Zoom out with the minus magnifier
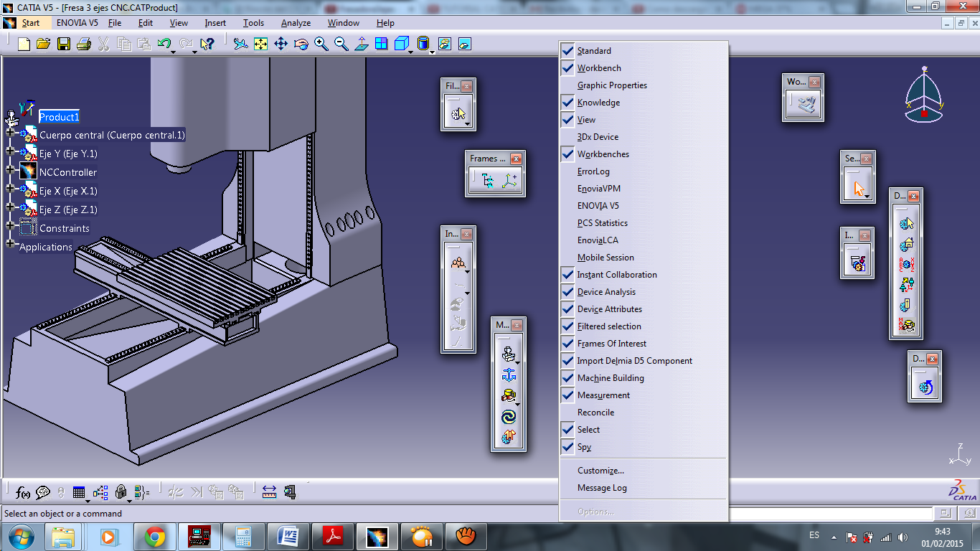980x551 pixels. click(x=341, y=44)
